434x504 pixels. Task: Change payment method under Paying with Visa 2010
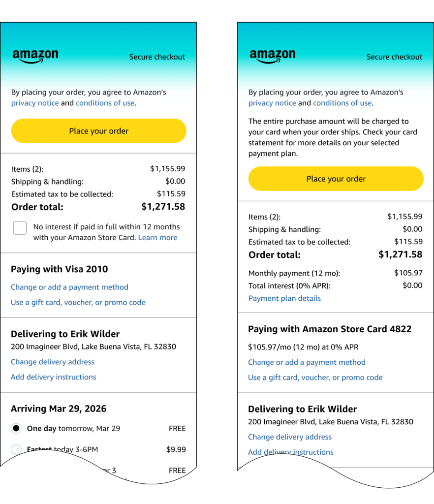click(69, 287)
